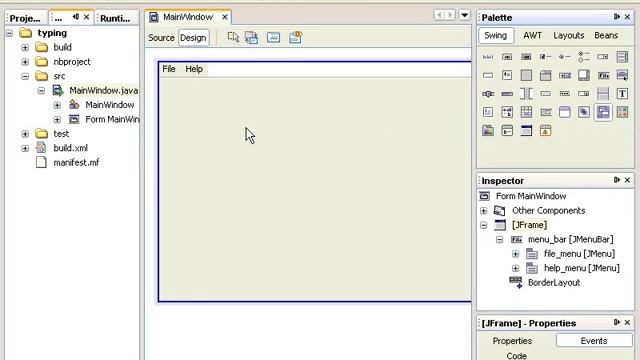The width and height of the screenshot is (640, 360).
Task: Open the Beans palette tab
Action: click(x=606, y=36)
